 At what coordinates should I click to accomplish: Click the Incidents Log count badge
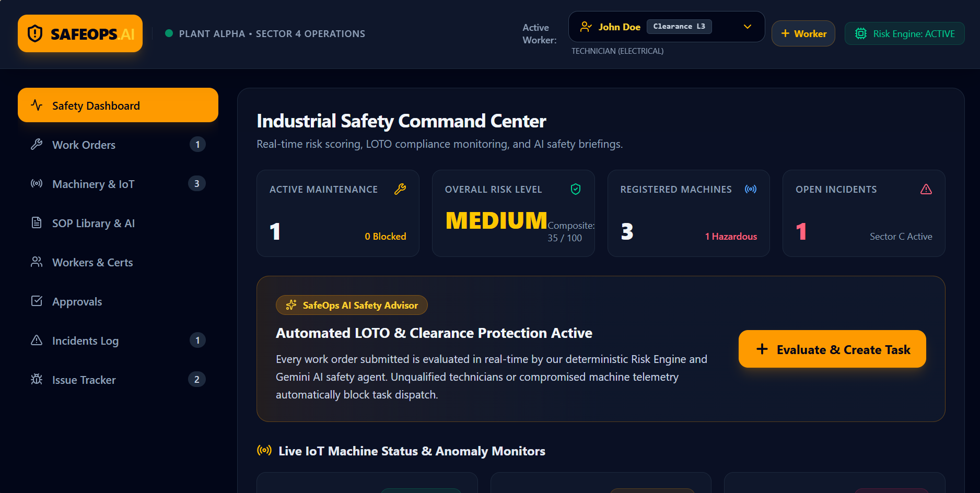(197, 340)
